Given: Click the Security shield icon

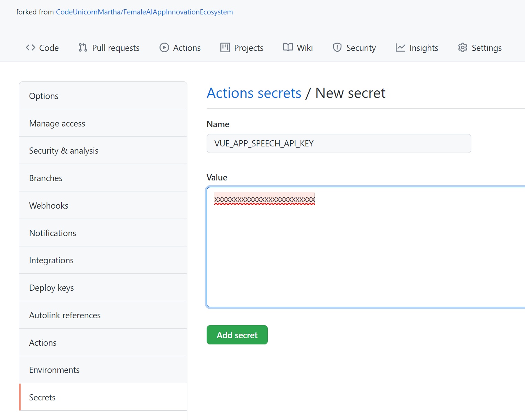Looking at the screenshot, I should 337,47.
